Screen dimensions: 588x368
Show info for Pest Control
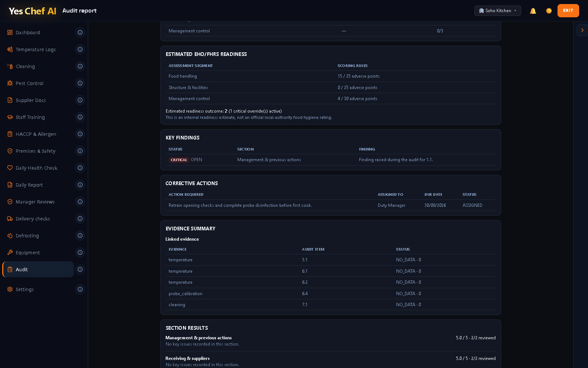[80, 83]
